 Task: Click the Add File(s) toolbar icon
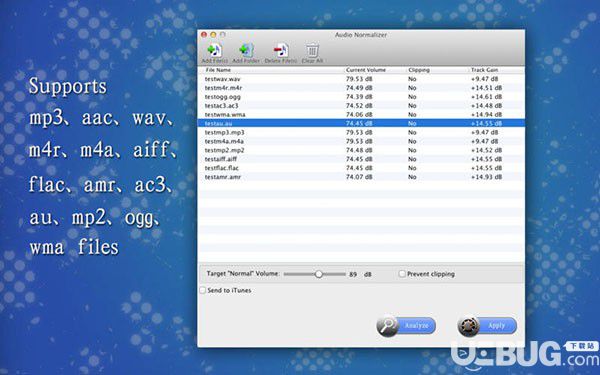point(214,51)
